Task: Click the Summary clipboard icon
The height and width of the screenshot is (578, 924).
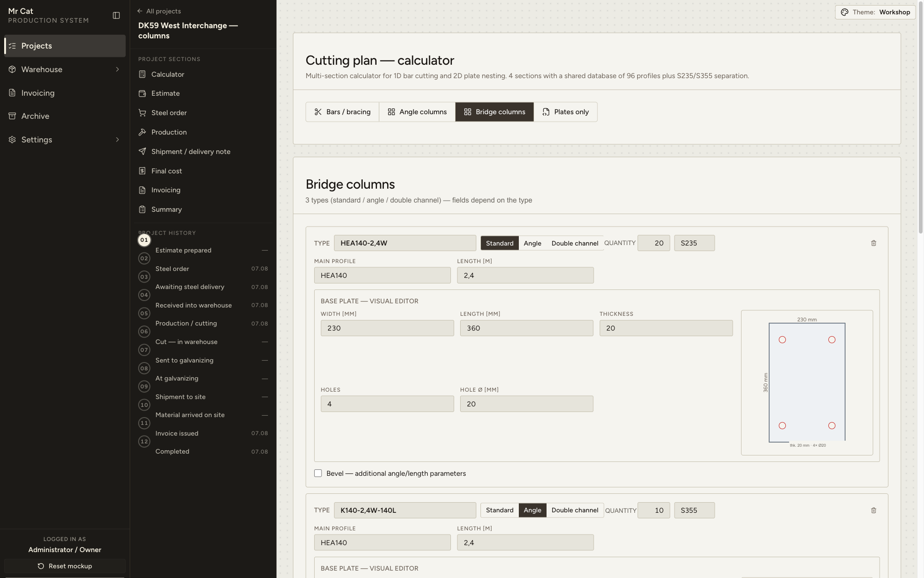Action: pos(142,209)
